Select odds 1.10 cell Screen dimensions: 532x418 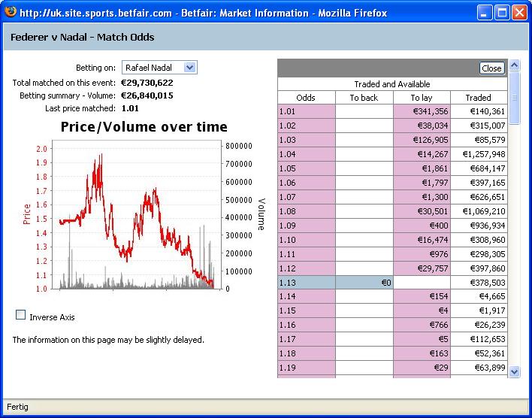tap(307, 240)
